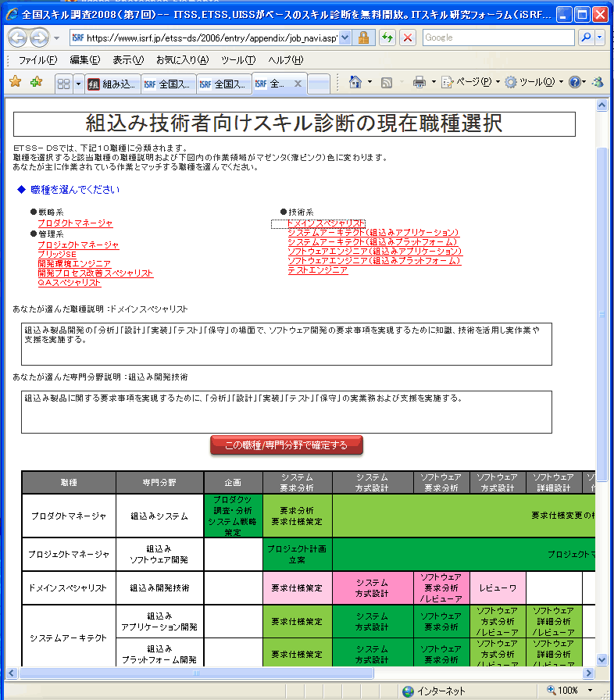
Task: Switch to the 組み込... tab
Action: [x=112, y=84]
